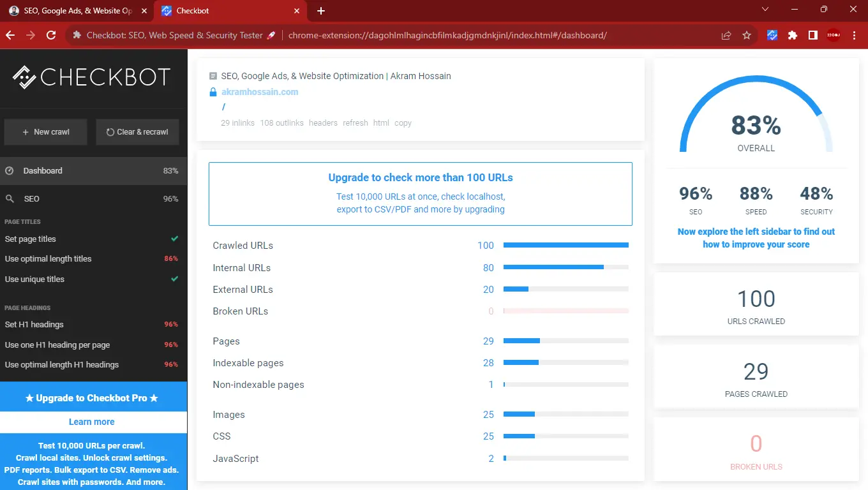Click the page document icon beside title
Image resolution: width=868 pixels, height=490 pixels.
pyautogui.click(x=213, y=76)
